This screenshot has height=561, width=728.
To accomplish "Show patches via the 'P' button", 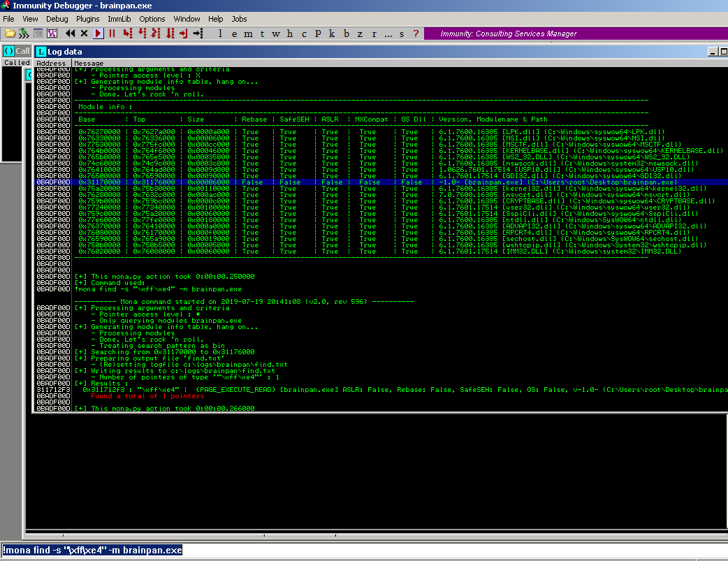I will (318, 34).
